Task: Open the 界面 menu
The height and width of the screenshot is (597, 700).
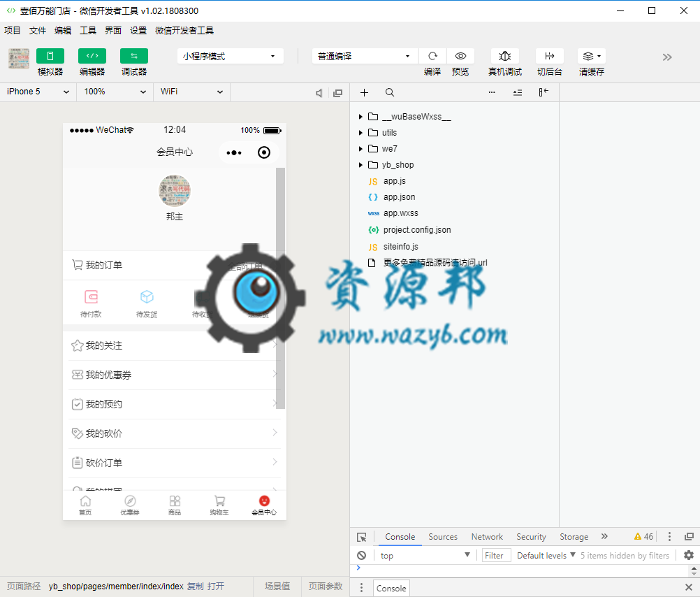Action: coord(113,30)
